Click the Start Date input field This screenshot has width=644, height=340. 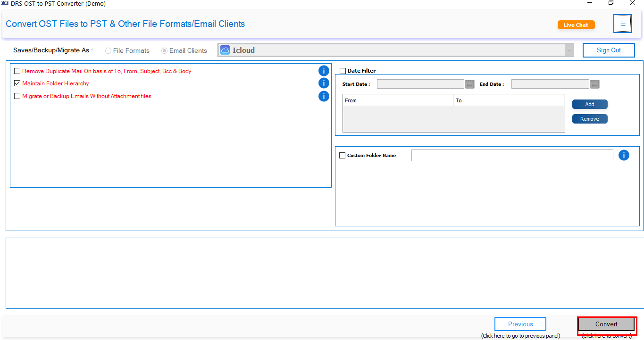coord(420,84)
